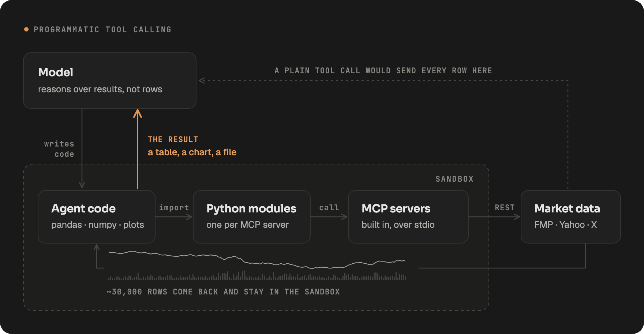Click the "PROGRAMMATIC TOOL CALLING" title

coord(102,30)
